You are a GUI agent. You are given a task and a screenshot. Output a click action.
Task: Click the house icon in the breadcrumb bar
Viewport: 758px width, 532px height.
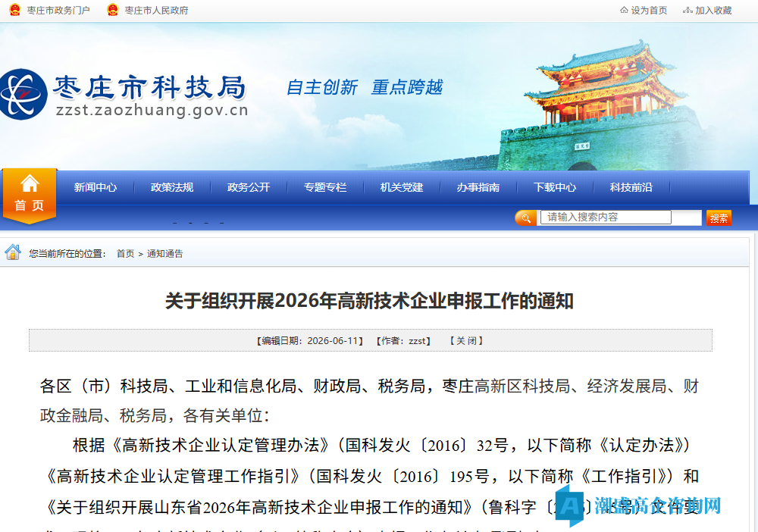13,252
